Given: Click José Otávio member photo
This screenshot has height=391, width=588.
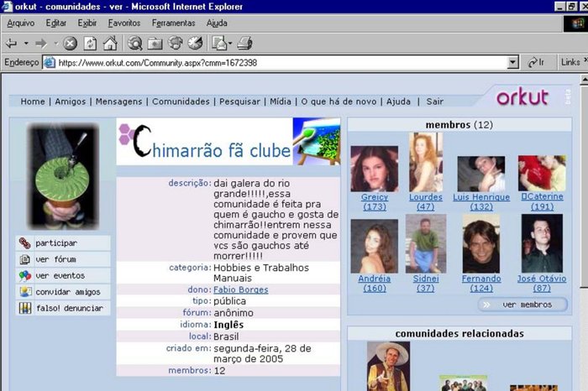Looking at the screenshot, I should coord(542,243).
